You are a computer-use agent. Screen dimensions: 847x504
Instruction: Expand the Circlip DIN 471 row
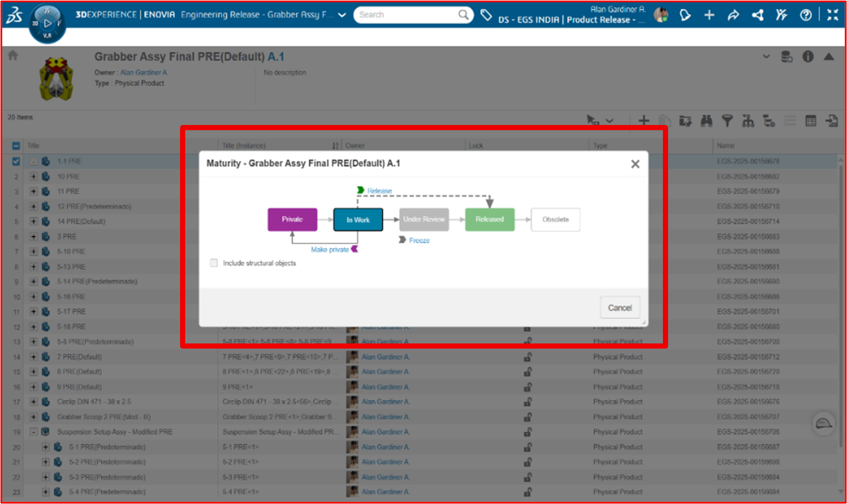(x=33, y=402)
